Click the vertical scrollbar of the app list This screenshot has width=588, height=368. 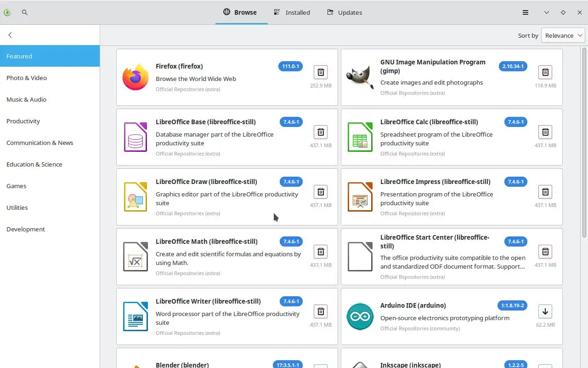tap(584, 143)
